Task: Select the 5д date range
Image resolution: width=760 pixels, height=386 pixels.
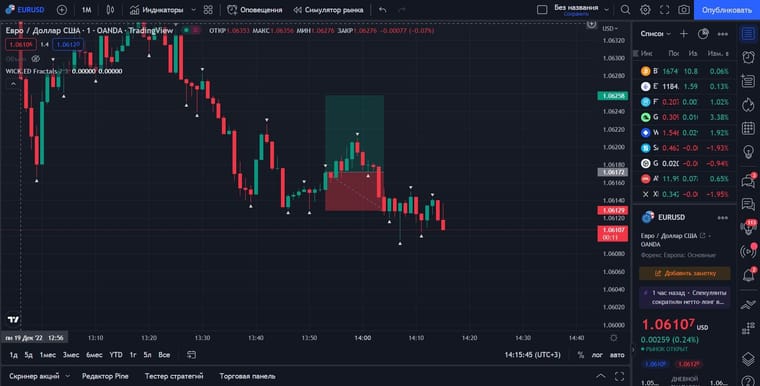Action: (x=29, y=355)
